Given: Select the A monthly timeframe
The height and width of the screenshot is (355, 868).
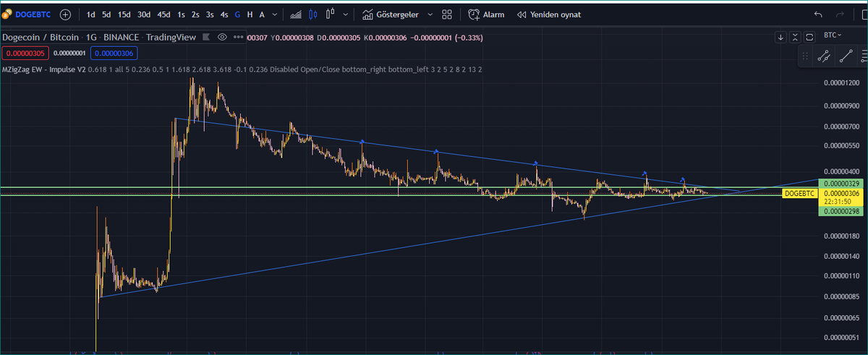Looking at the screenshot, I should pyautogui.click(x=261, y=14).
